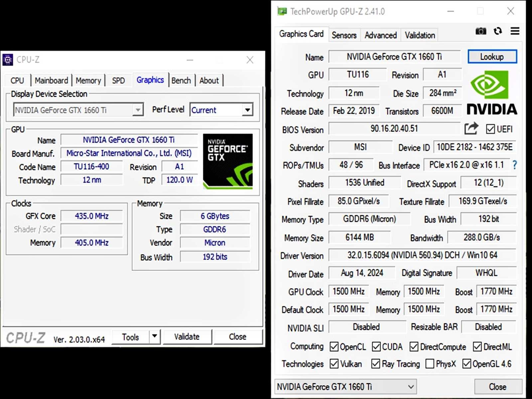Toggle the UEFI checkbox

click(490, 129)
